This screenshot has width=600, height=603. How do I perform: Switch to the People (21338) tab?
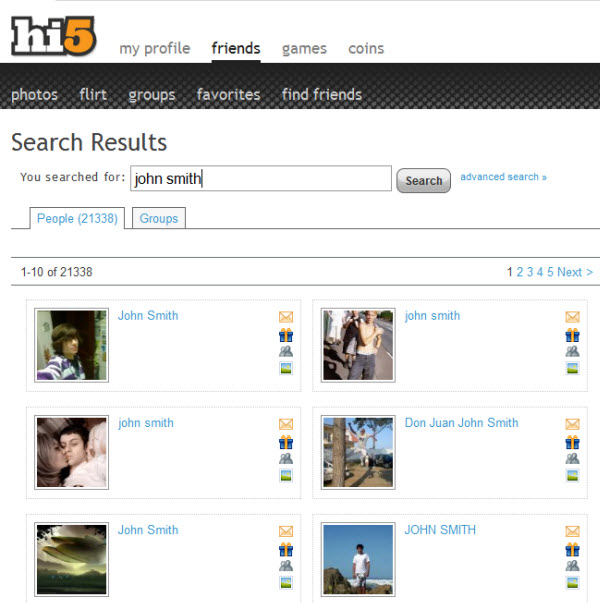77,218
